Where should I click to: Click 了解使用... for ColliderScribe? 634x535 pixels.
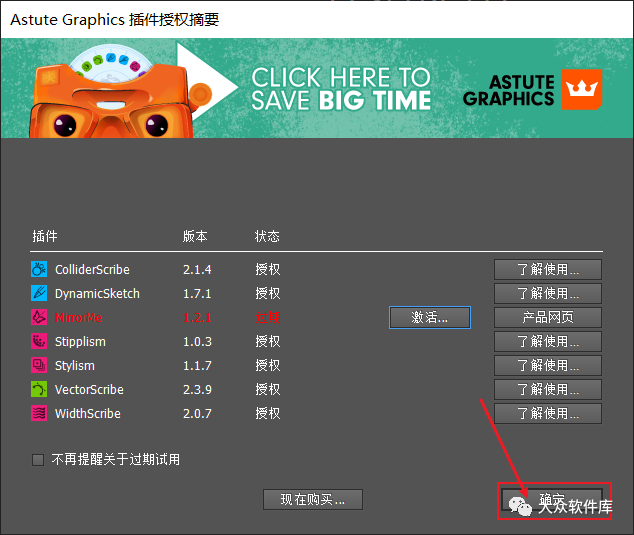coord(548,269)
